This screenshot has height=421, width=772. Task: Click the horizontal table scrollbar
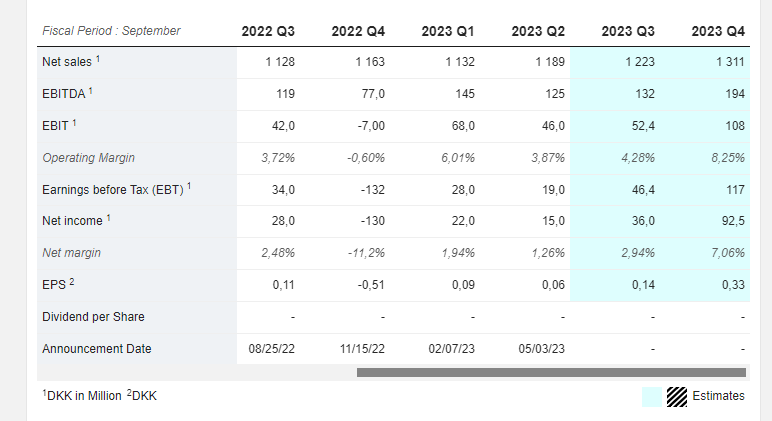tap(551, 372)
